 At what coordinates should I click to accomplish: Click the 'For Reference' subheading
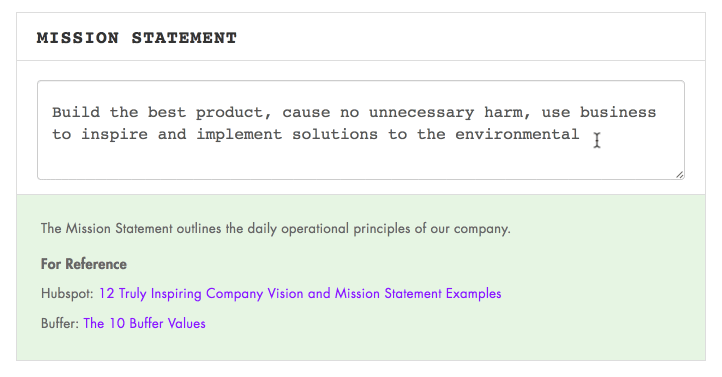84,264
